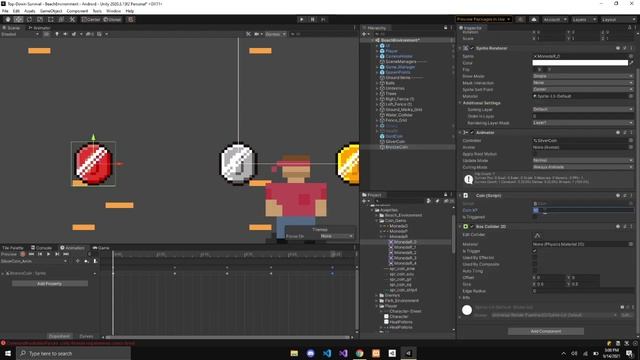The image size is (640, 360).
Task: Select the Rect tool in toolbar
Action: [x=51, y=19]
